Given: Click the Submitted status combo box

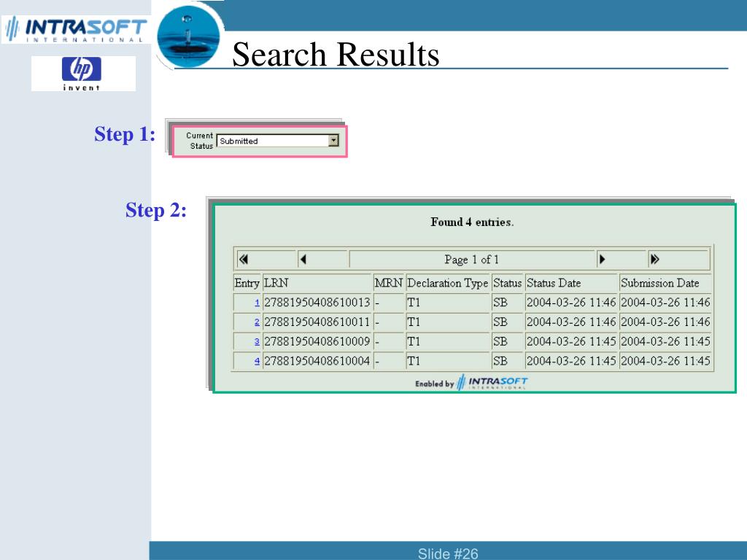Looking at the screenshot, I should 277,141.
